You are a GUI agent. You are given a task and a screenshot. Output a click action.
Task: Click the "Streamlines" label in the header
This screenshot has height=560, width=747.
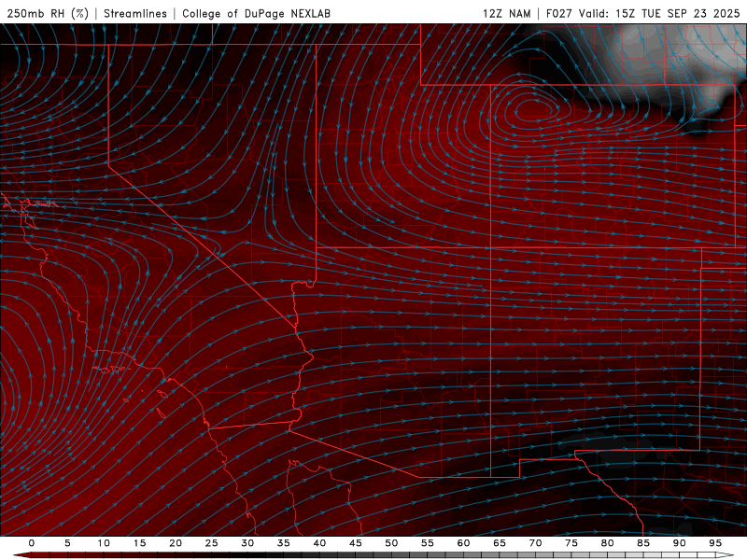[x=135, y=13]
